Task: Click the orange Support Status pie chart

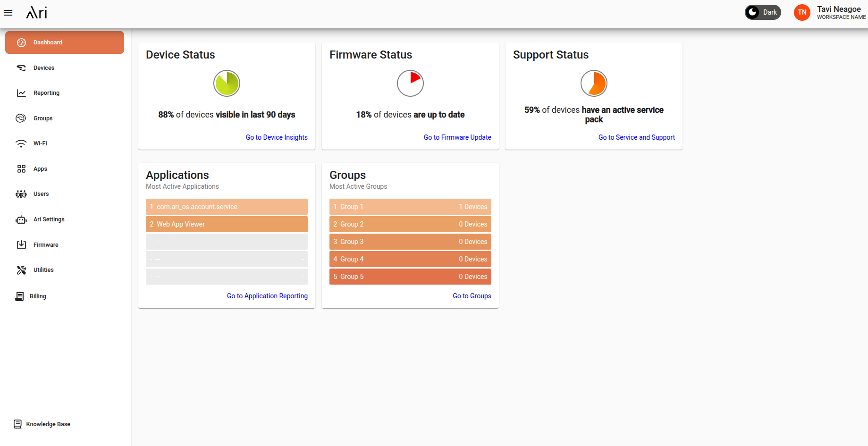Action: click(594, 84)
